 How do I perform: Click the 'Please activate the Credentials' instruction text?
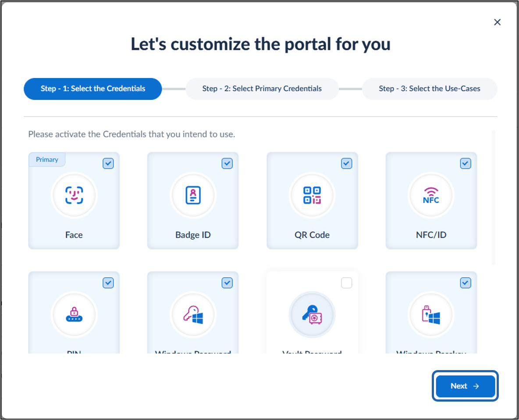(132, 134)
